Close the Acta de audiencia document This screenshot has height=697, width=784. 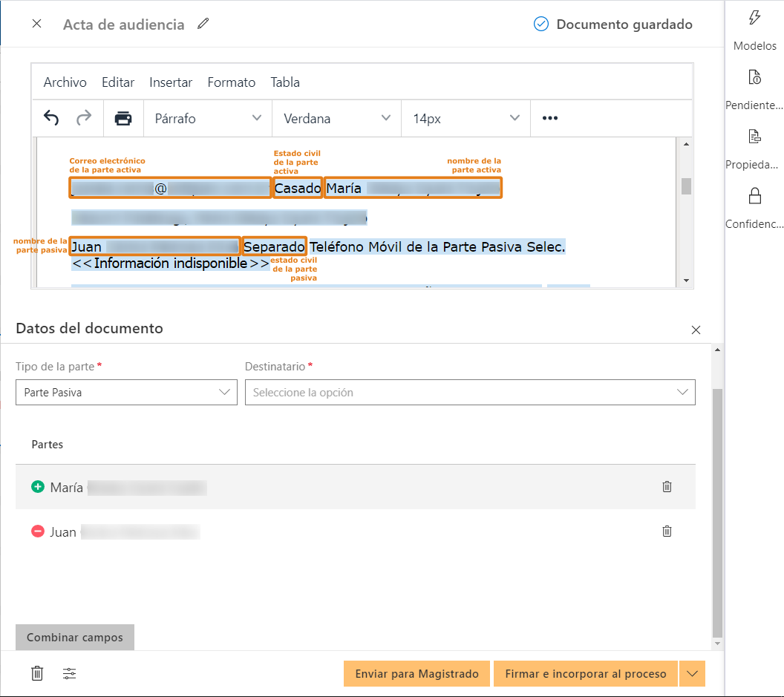[36, 24]
